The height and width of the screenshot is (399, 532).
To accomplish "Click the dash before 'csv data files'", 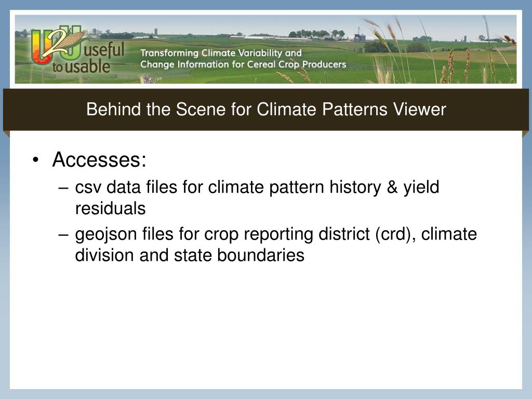I will (x=63, y=188).
